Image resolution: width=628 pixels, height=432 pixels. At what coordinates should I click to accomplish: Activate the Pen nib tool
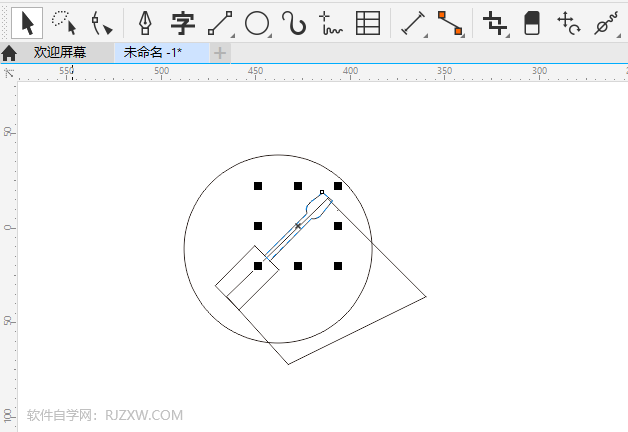[145, 23]
